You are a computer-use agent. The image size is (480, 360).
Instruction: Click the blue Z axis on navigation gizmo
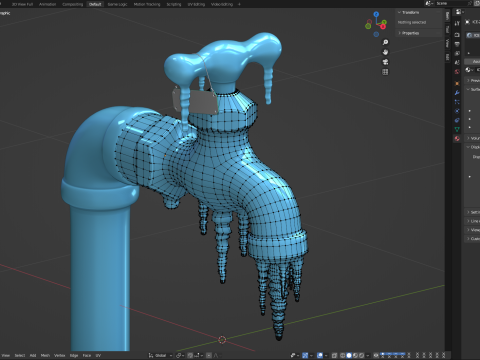click(x=376, y=14)
